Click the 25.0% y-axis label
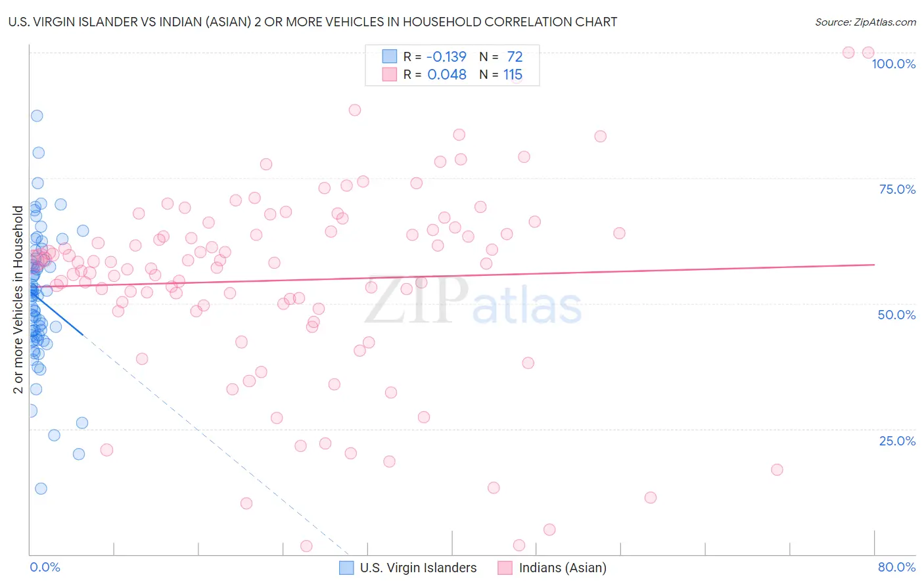 (897, 441)
